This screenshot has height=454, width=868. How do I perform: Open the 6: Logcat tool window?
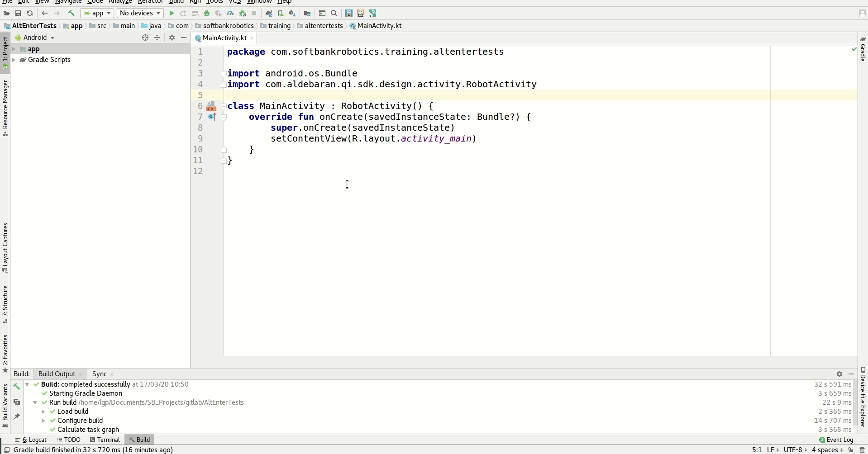(31, 440)
